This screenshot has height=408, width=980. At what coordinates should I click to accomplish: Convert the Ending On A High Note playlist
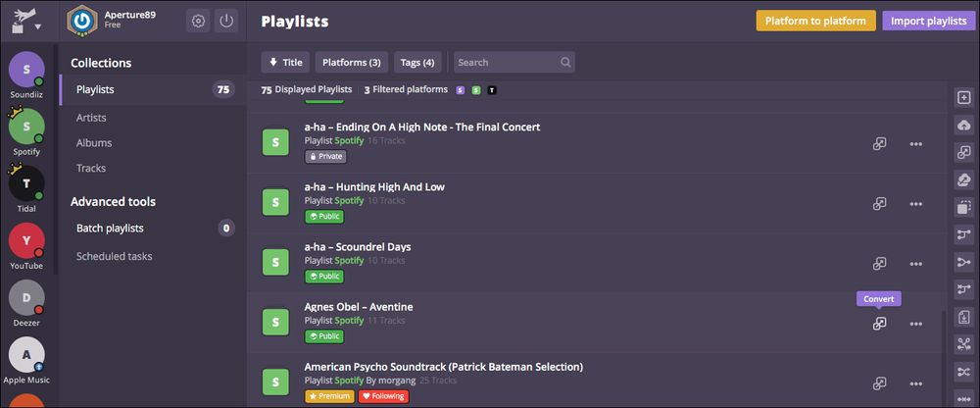(879, 143)
